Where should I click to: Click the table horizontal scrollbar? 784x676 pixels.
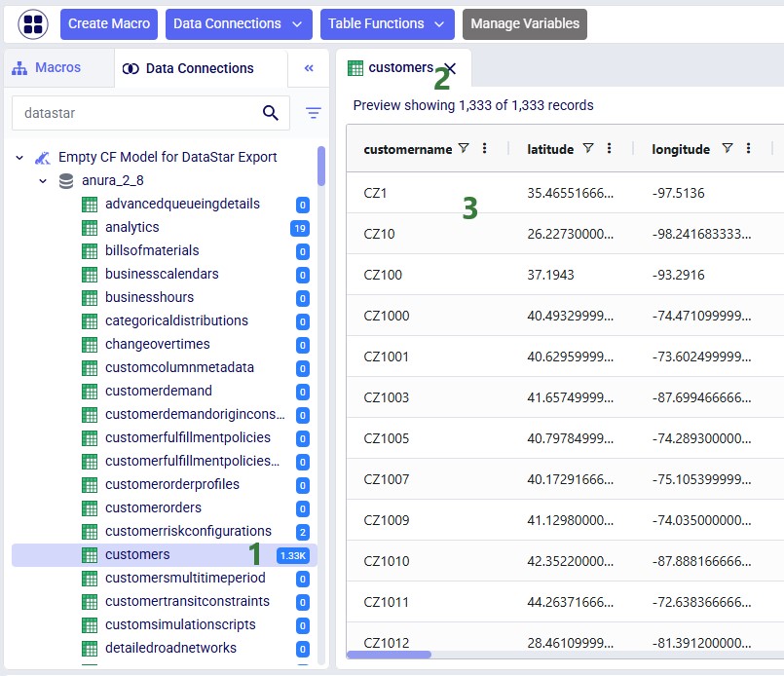click(389, 655)
